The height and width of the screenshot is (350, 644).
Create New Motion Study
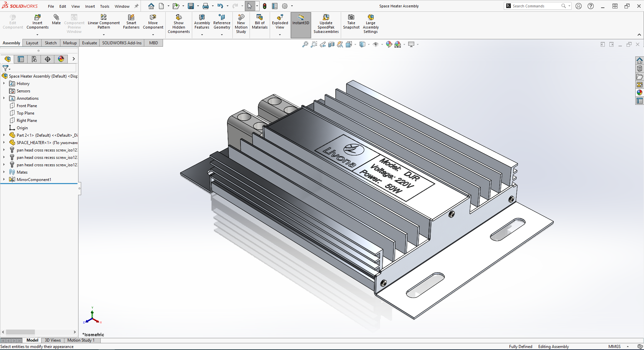coord(241,24)
